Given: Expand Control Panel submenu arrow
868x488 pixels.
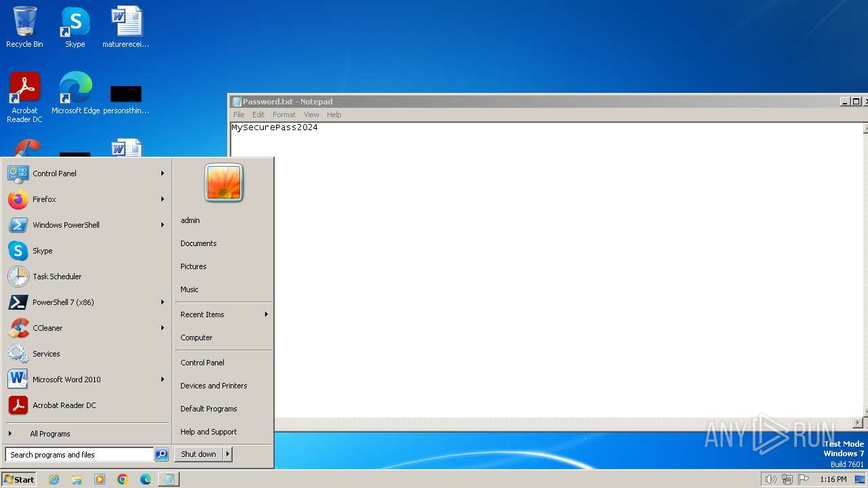Looking at the screenshot, I should (163, 174).
